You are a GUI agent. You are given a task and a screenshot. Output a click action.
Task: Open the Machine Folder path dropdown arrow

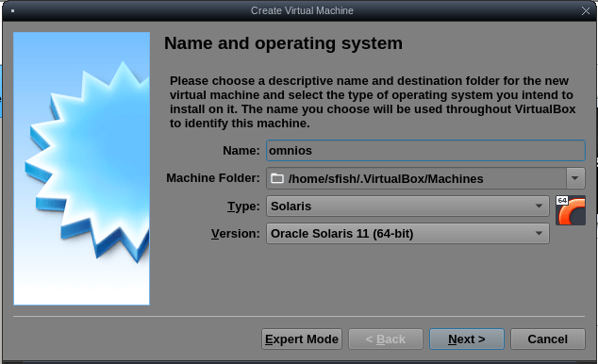[575, 178]
